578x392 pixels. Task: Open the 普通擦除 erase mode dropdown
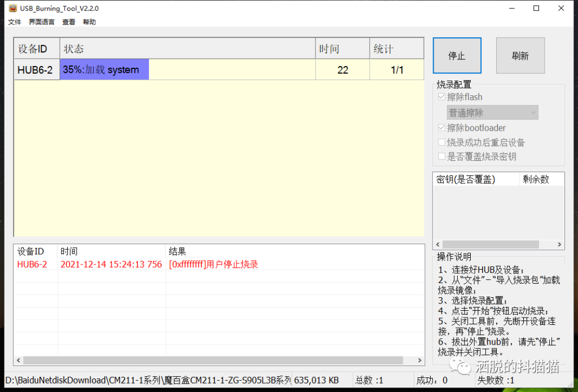[x=492, y=113]
